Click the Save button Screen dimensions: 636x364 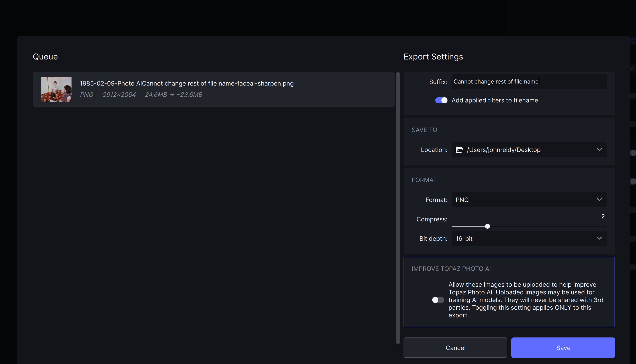563,348
